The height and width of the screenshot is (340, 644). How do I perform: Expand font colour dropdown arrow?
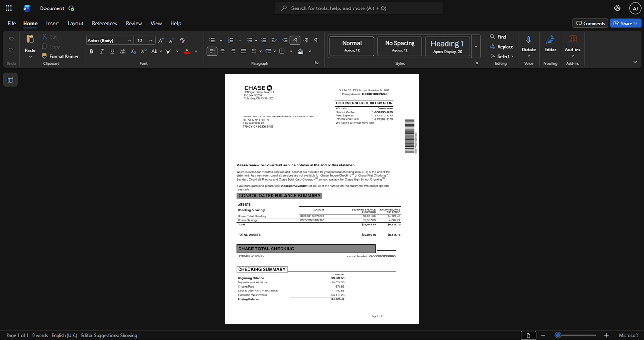(196, 51)
